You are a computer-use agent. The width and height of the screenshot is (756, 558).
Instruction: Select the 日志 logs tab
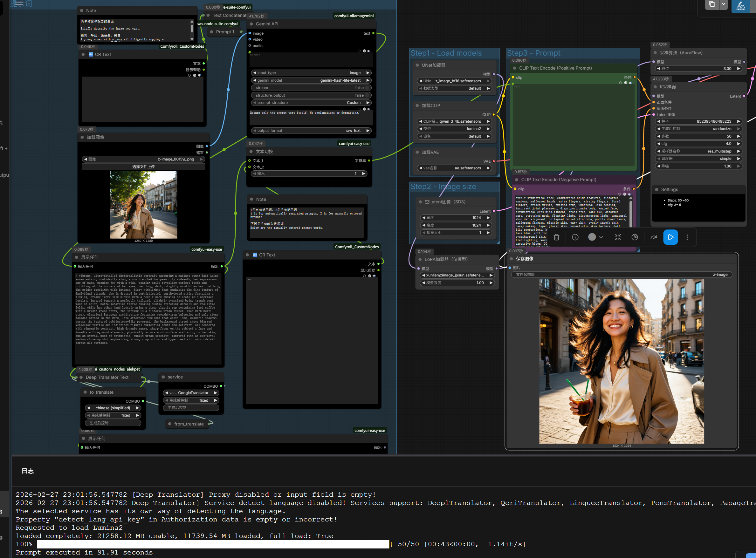(28, 471)
